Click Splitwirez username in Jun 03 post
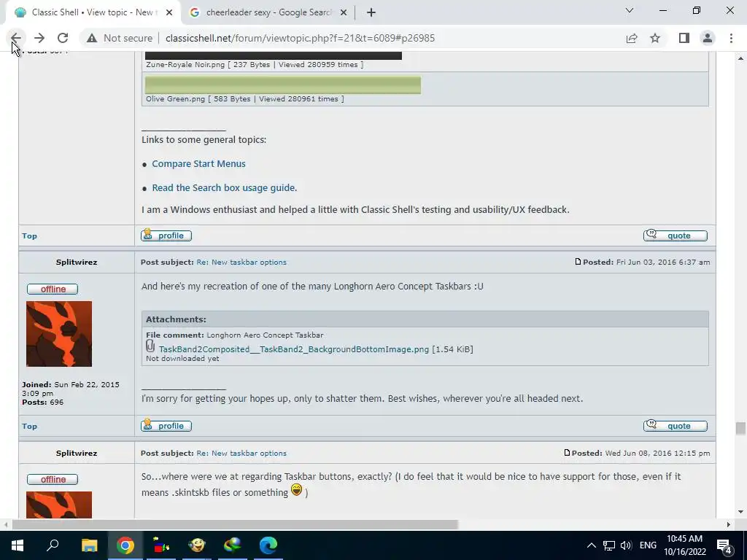Image resolution: width=747 pixels, height=560 pixels. point(76,262)
